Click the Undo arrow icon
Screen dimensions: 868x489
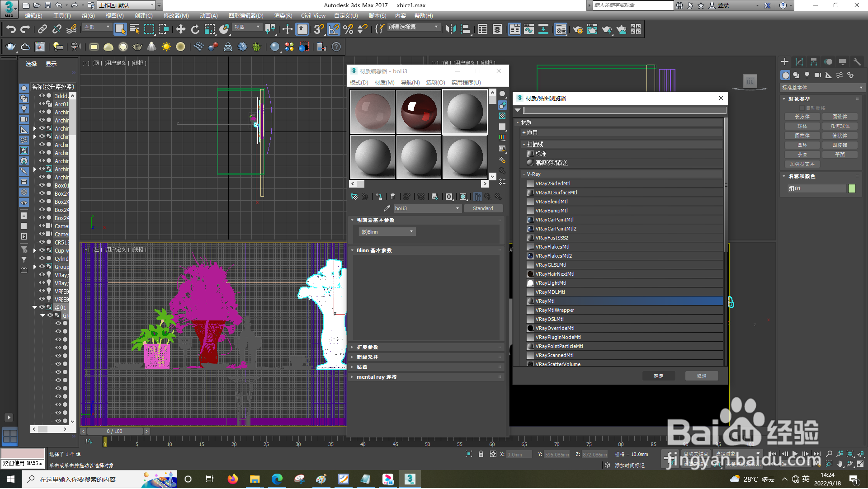click(11, 30)
